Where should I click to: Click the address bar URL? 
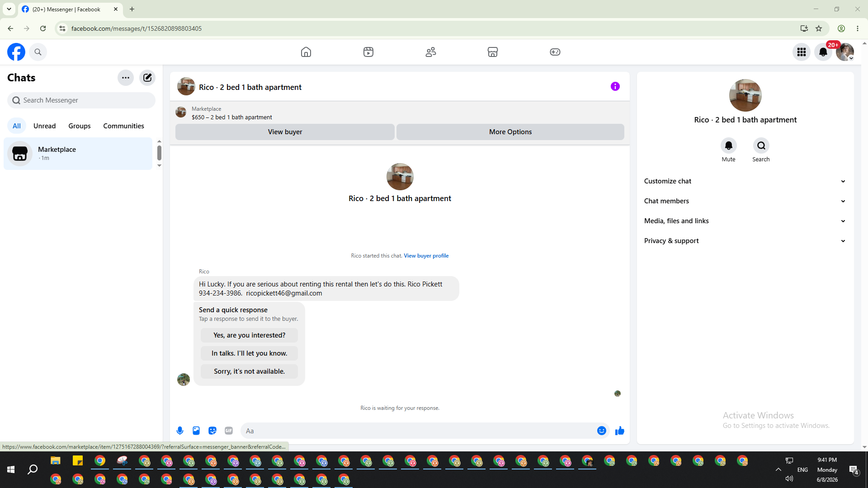137,28
